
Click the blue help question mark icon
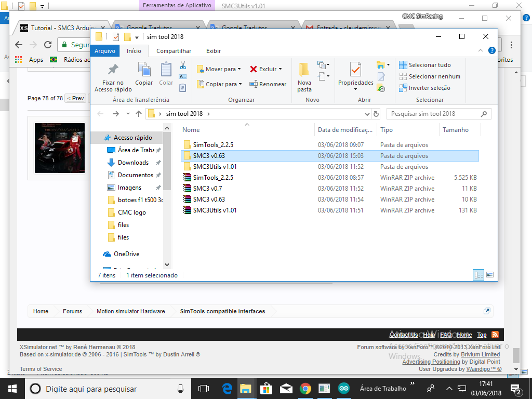coord(491,50)
